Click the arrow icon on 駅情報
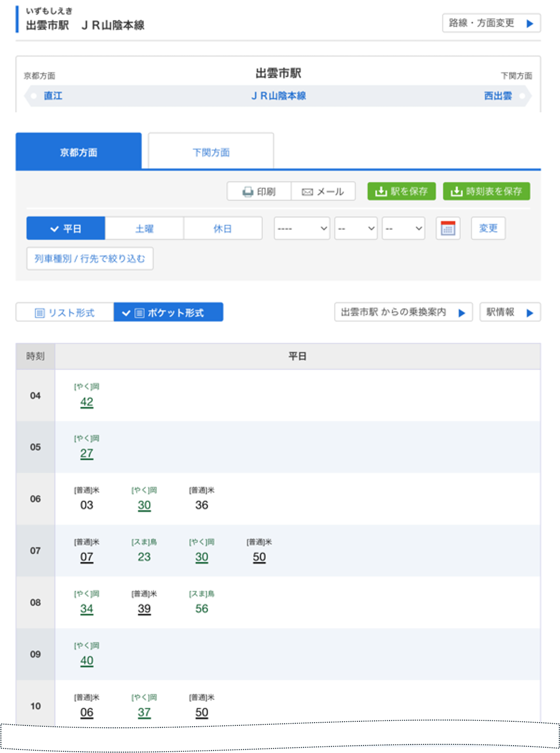The image size is (560, 753). tap(530, 313)
